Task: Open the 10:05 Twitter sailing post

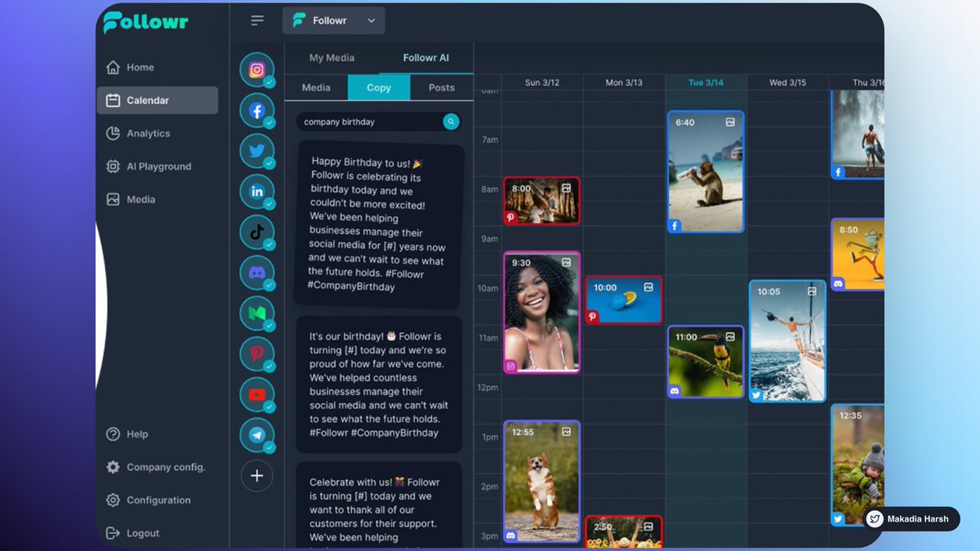Action: click(787, 341)
